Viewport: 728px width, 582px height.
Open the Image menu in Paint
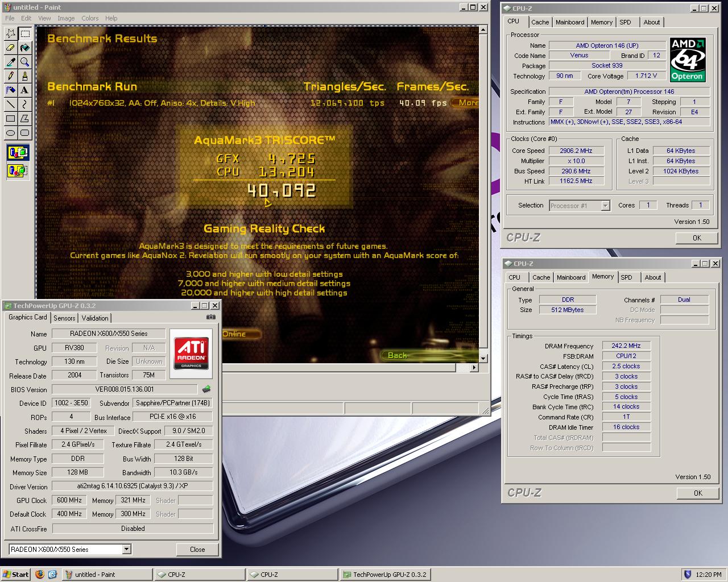pos(66,18)
